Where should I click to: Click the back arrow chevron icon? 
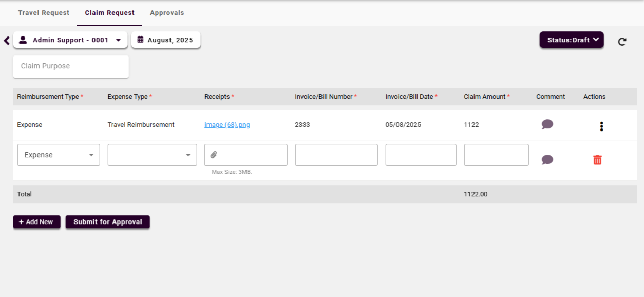tap(7, 40)
